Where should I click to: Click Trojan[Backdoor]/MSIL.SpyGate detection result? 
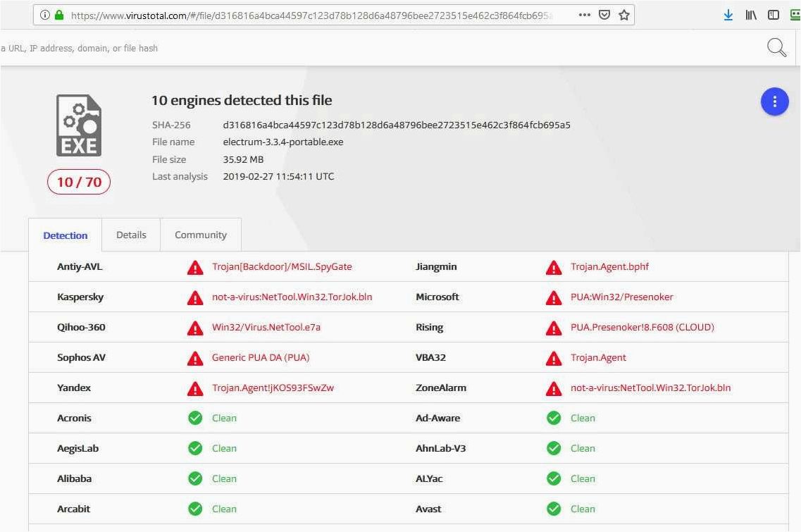coord(282,266)
